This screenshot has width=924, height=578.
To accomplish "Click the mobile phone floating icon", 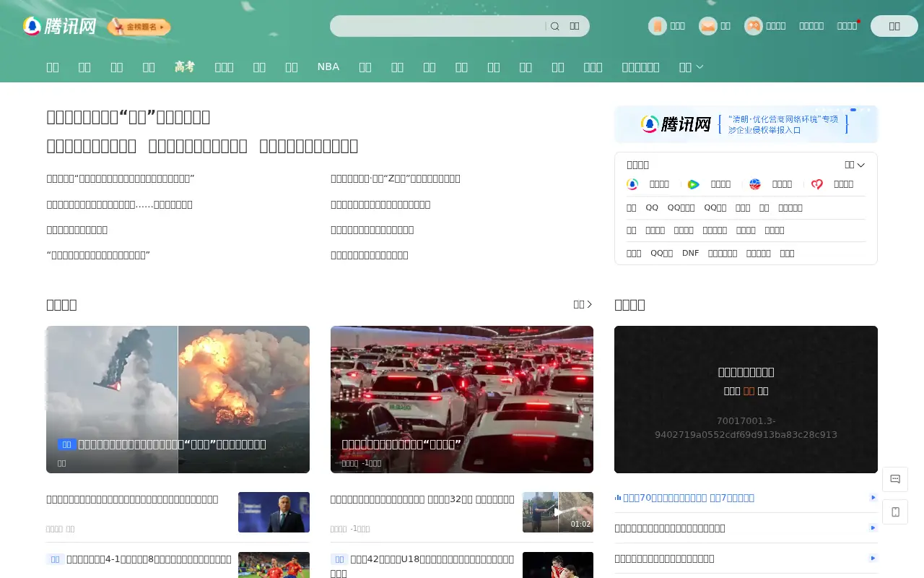I will point(895,512).
